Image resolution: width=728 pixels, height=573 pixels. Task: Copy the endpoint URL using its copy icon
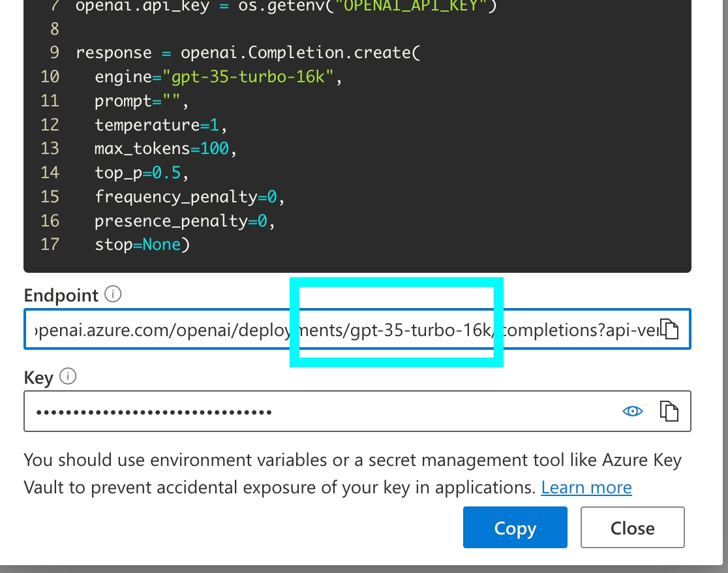[671, 330]
